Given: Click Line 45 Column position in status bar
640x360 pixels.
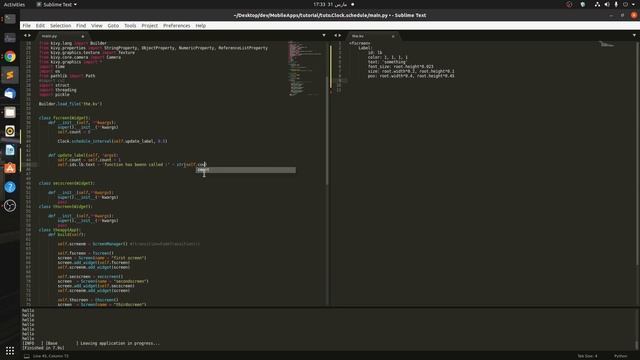Looking at the screenshot, I should click(x=51, y=356).
